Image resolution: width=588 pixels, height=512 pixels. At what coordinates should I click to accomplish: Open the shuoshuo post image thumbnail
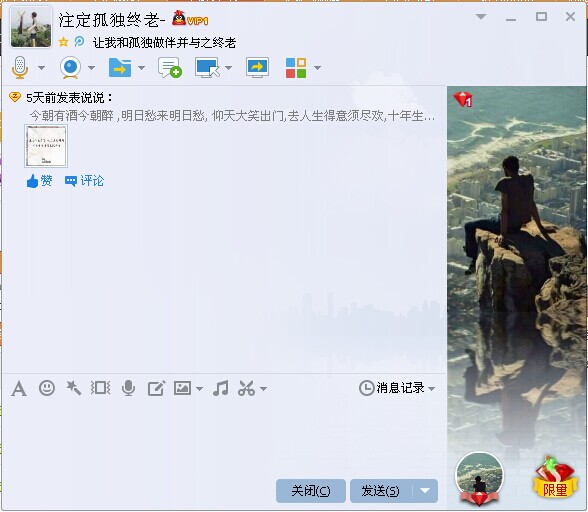pyautogui.click(x=46, y=146)
